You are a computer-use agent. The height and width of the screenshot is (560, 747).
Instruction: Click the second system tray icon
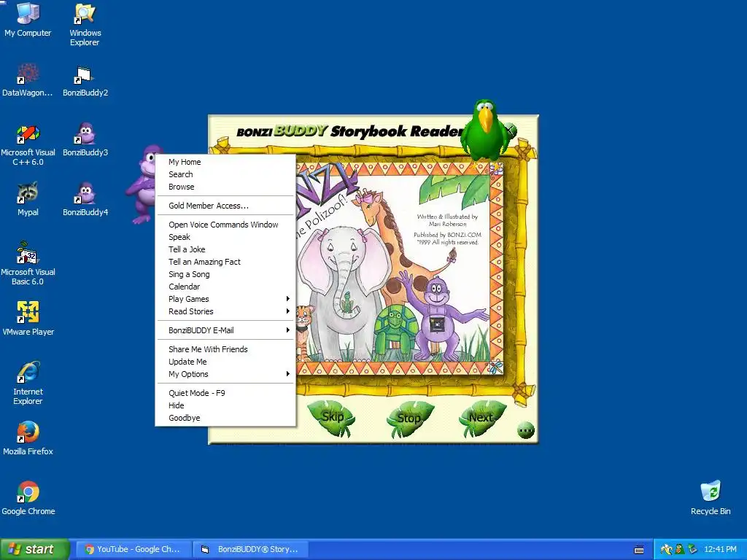[x=679, y=550]
